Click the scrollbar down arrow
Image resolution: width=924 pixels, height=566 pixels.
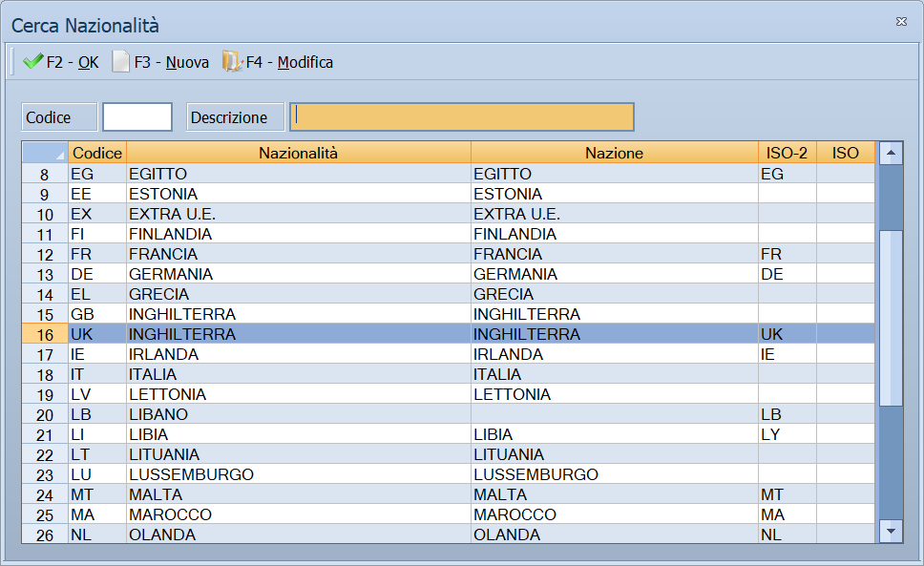pyautogui.click(x=891, y=532)
